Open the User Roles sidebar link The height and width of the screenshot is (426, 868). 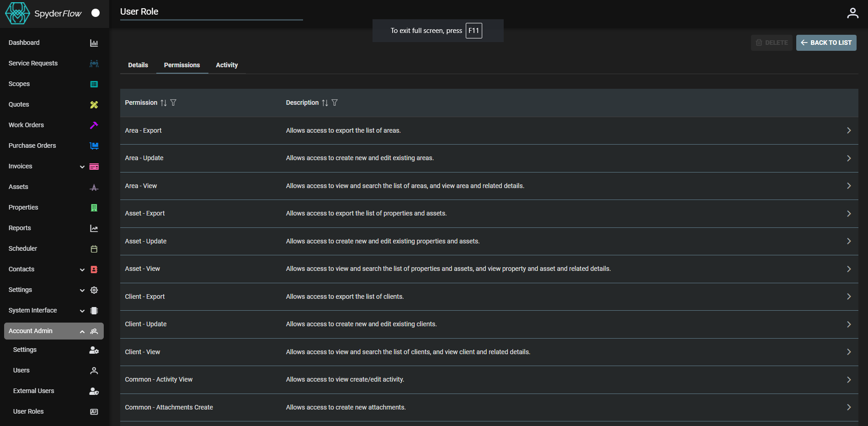point(28,411)
